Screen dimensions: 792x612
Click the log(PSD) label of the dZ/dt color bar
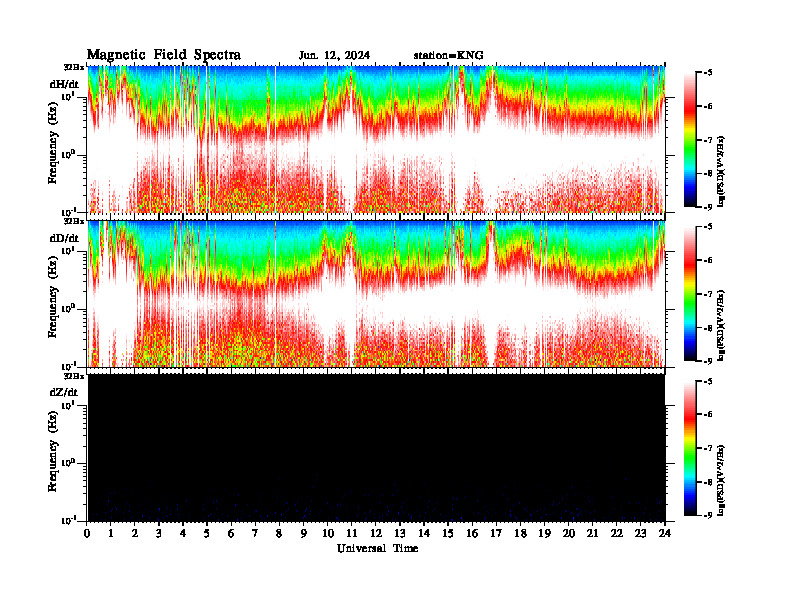[x=721, y=480]
